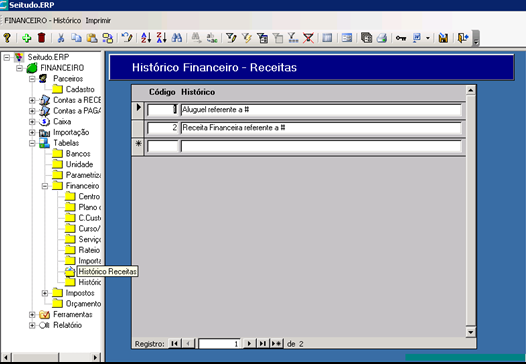Collapse the FINANCEIRO tree node
Image resolution: width=526 pixels, height=364 pixels.
19,68
